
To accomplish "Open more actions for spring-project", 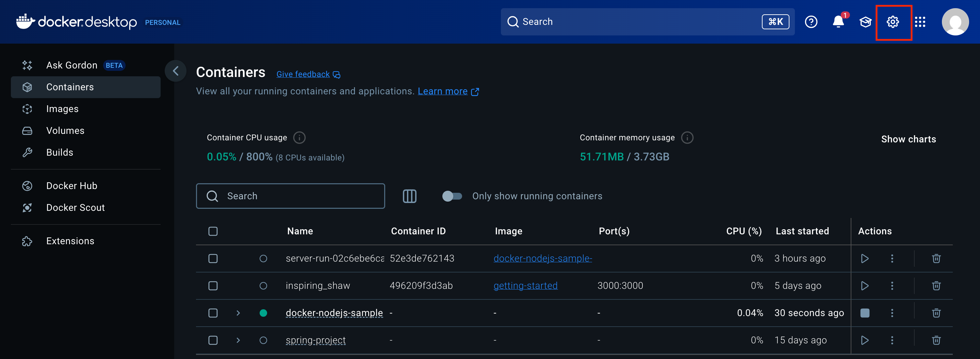I will [x=892, y=340].
